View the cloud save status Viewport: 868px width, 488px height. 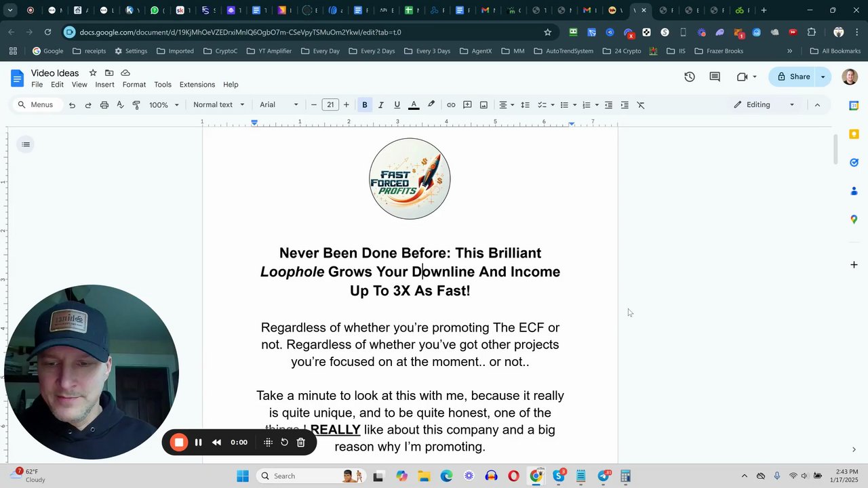click(125, 73)
